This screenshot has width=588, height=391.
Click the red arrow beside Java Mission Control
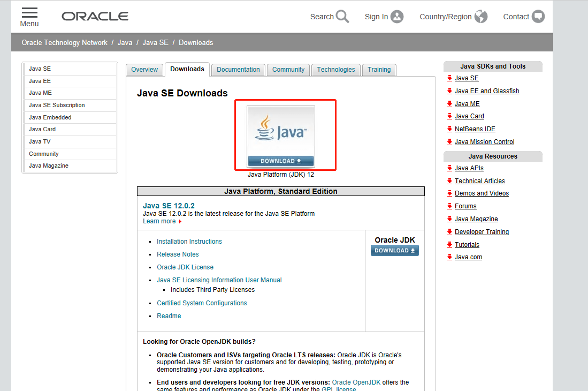pos(449,142)
